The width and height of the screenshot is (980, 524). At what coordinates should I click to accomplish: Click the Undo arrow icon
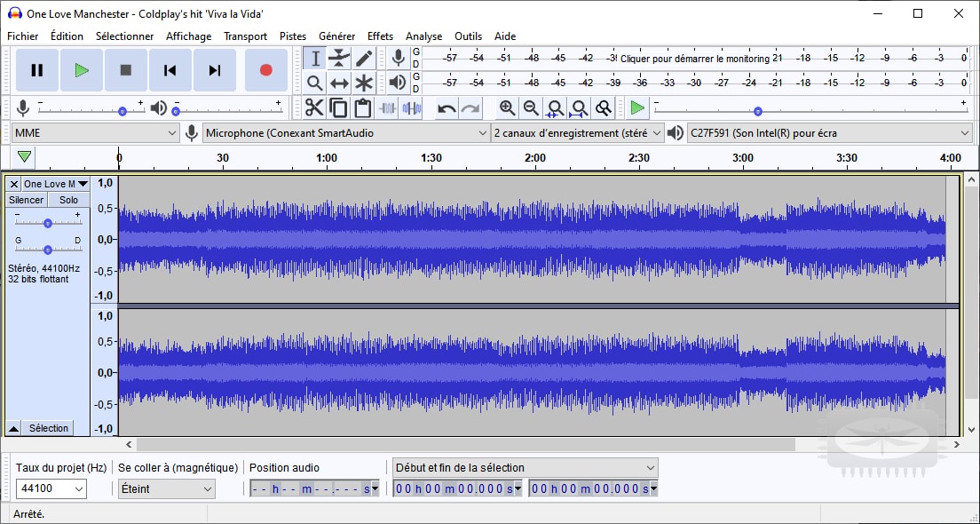click(x=447, y=108)
